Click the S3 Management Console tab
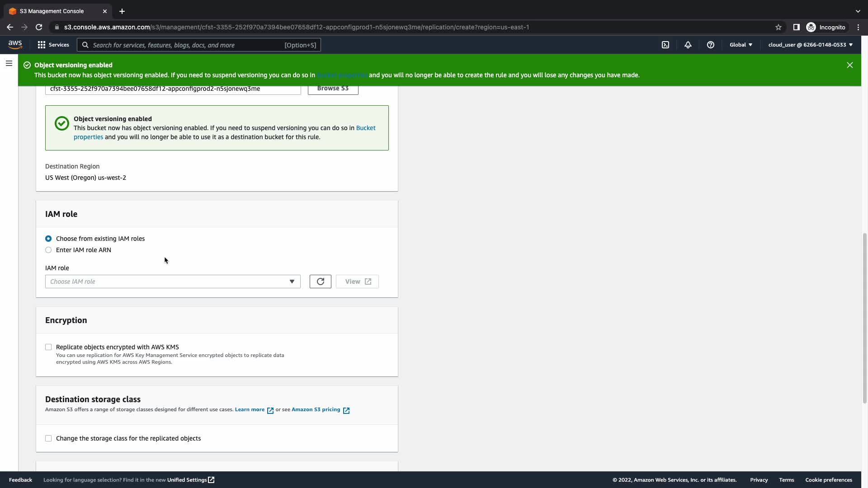 coord(52,11)
